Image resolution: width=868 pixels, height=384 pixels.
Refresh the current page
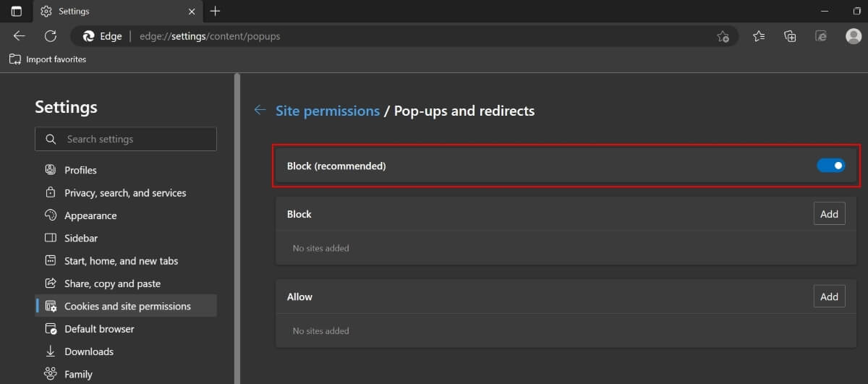point(51,36)
